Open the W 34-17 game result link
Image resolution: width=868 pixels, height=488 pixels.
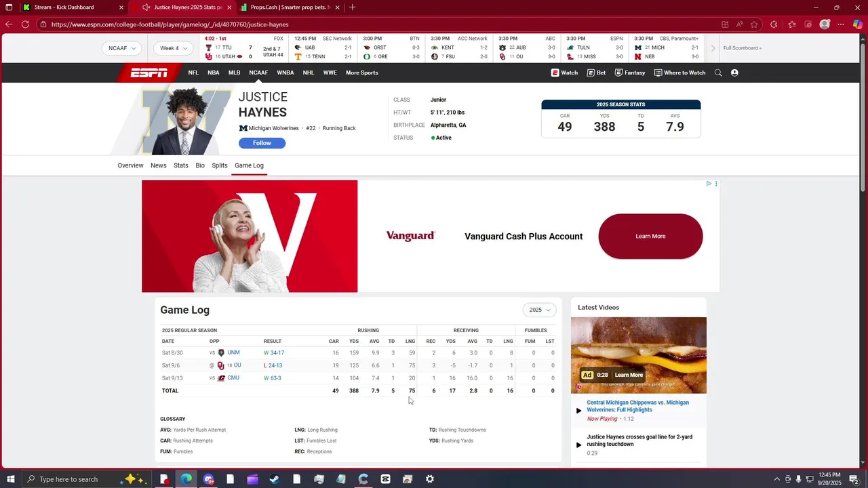[x=277, y=353]
